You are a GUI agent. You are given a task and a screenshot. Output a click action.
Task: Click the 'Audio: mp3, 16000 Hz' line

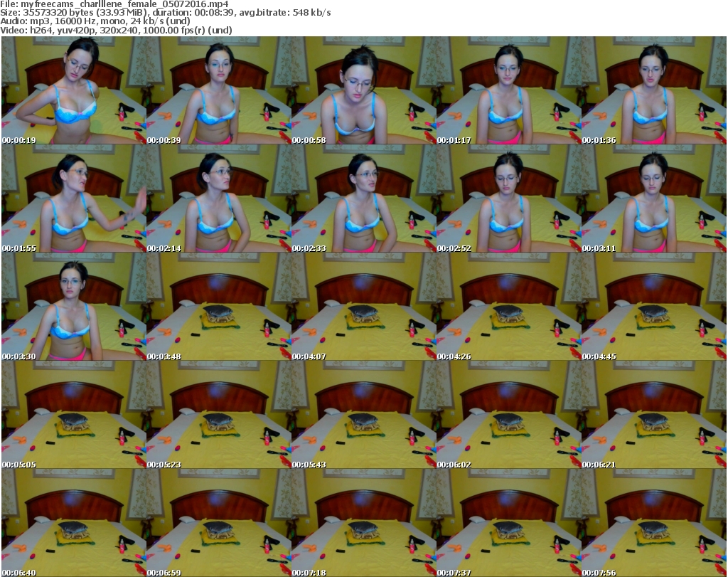click(x=95, y=21)
